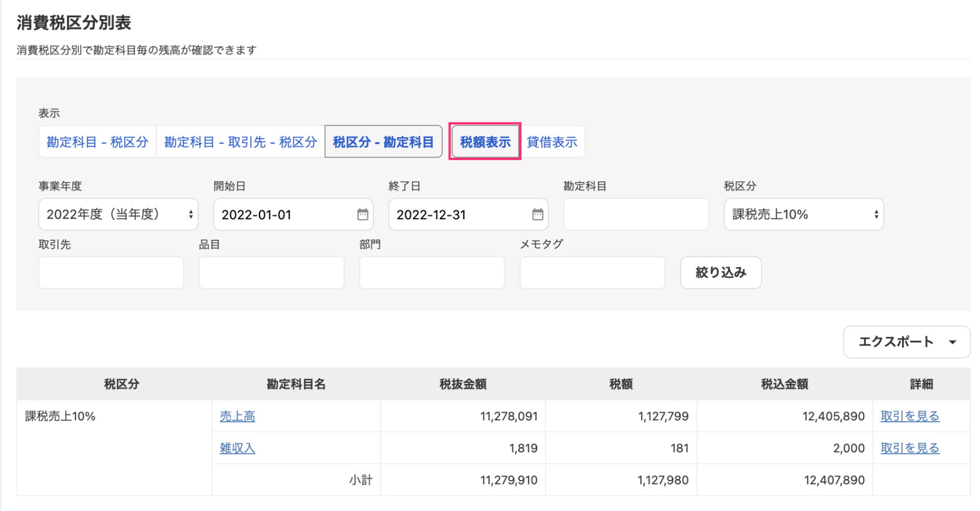Click the 絞り込み filter button
The width and height of the screenshot is (980, 511).
pos(721,273)
